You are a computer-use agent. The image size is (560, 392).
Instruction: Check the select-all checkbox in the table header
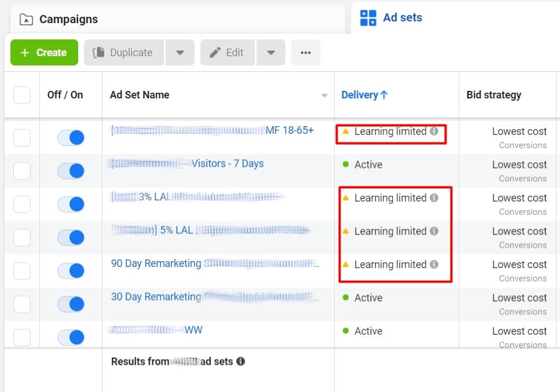click(x=21, y=94)
